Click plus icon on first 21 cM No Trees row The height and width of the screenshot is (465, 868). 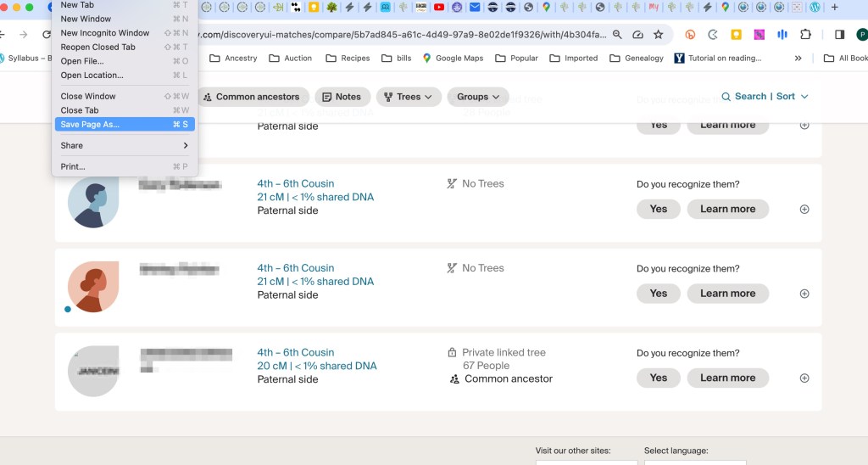pyautogui.click(x=804, y=210)
